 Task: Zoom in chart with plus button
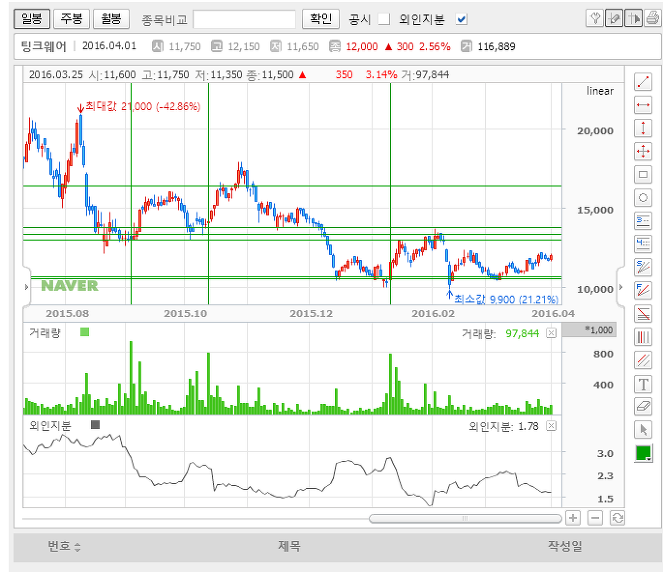(x=573, y=518)
